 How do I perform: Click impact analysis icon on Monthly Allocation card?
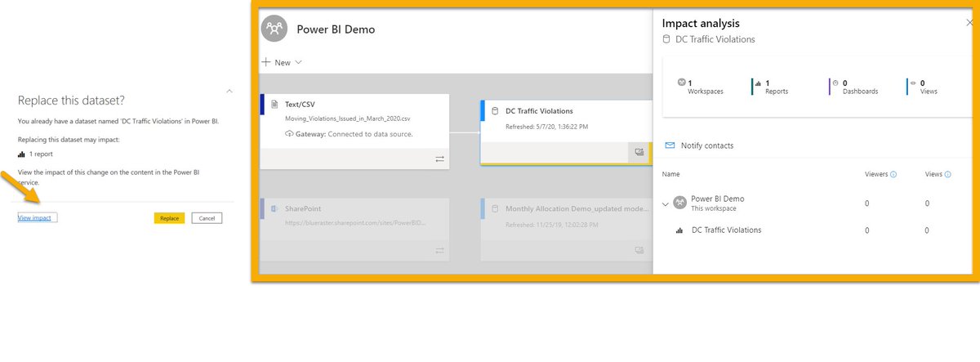(639, 250)
